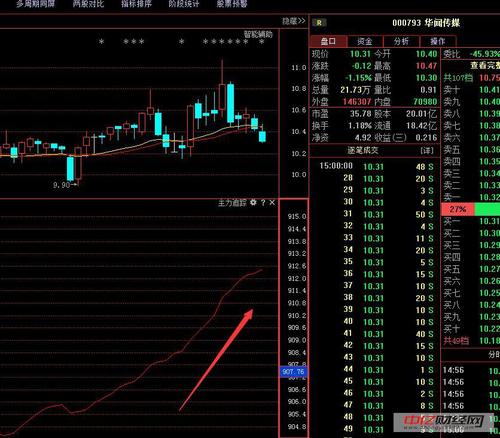Click the 流通 value 18.42亿
The image size is (500, 438).
click(x=421, y=126)
